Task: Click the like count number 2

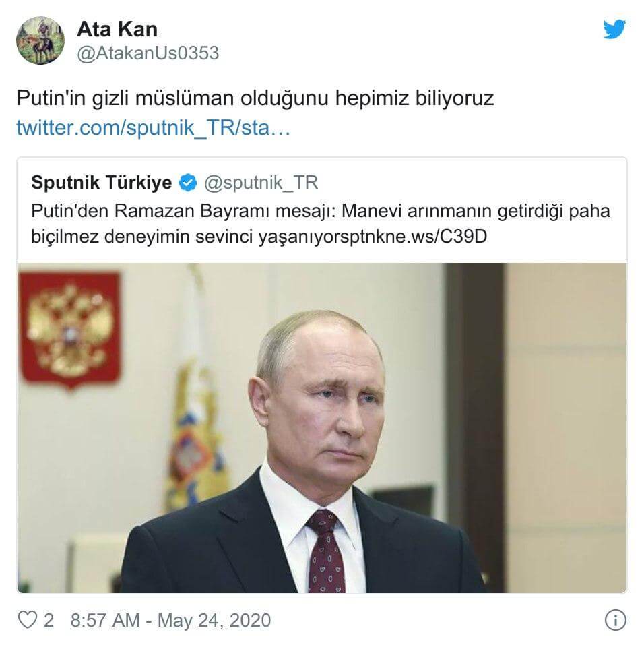Action: click(49, 620)
